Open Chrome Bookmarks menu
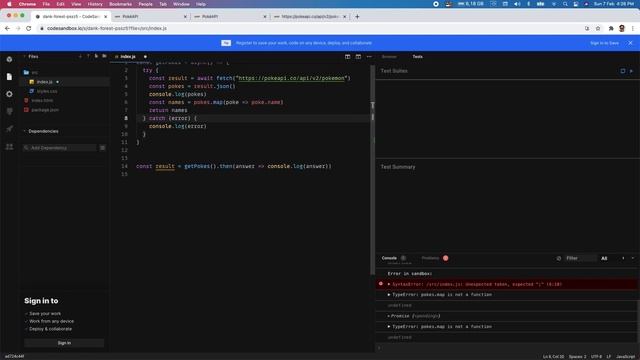Image resolution: width=640 pixels, height=360 pixels. [120, 4]
